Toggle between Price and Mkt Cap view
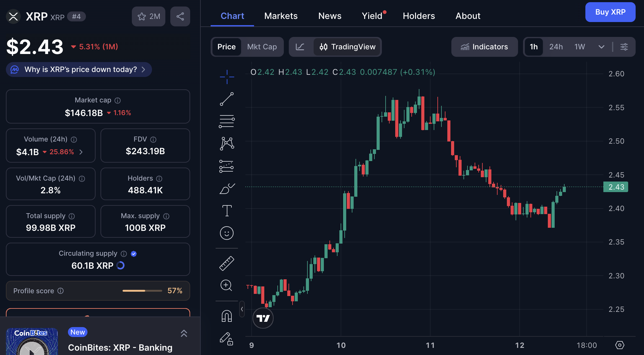 point(262,47)
